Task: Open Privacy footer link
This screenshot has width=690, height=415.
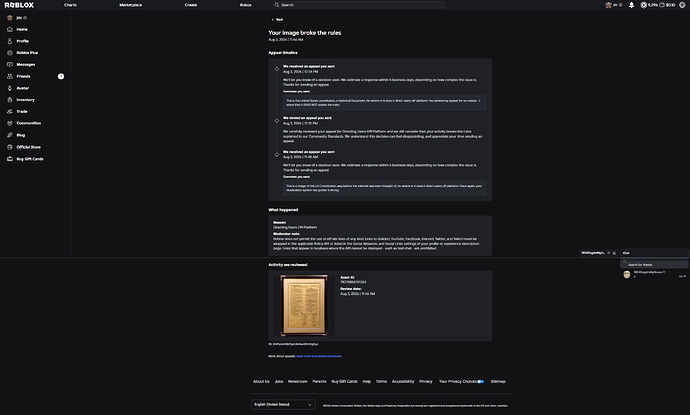Action: click(x=426, y=382)
